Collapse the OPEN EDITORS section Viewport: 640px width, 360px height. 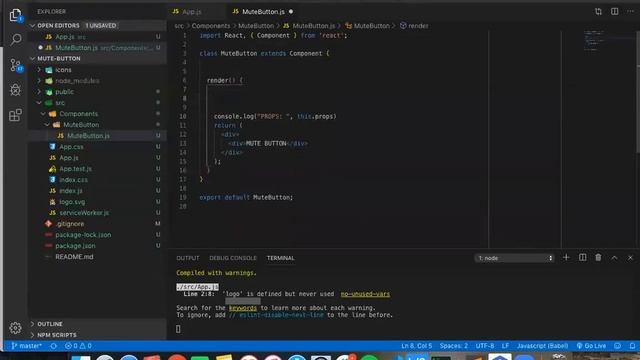[x=97, y=25]
